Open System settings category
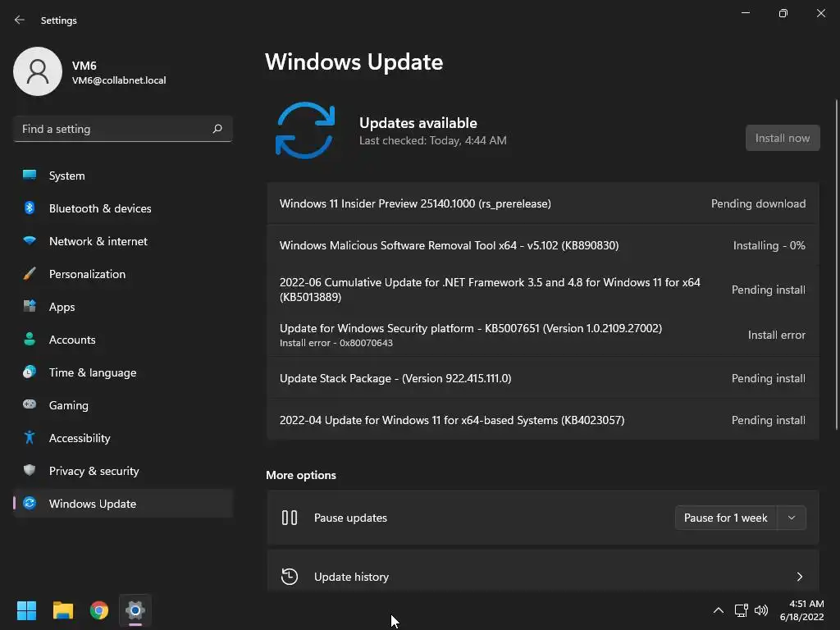The height and width of the screenshot is (630, 840). coord(123,176)
